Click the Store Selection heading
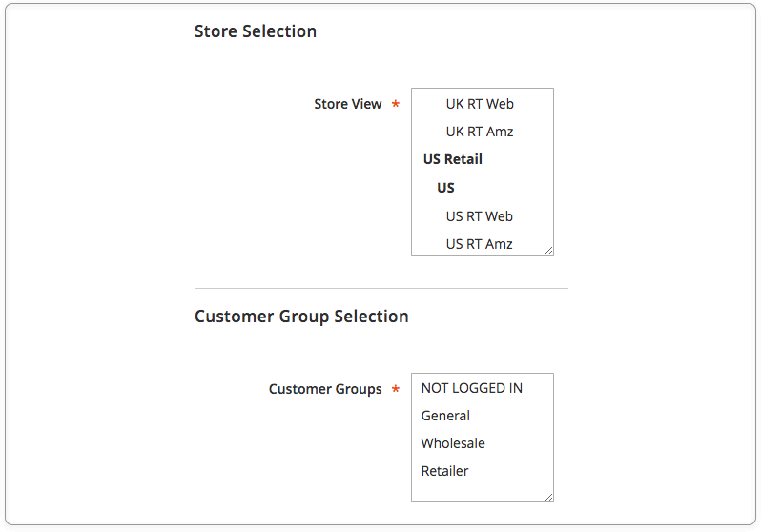Screen dimensions: 761x532 point(256,31)
